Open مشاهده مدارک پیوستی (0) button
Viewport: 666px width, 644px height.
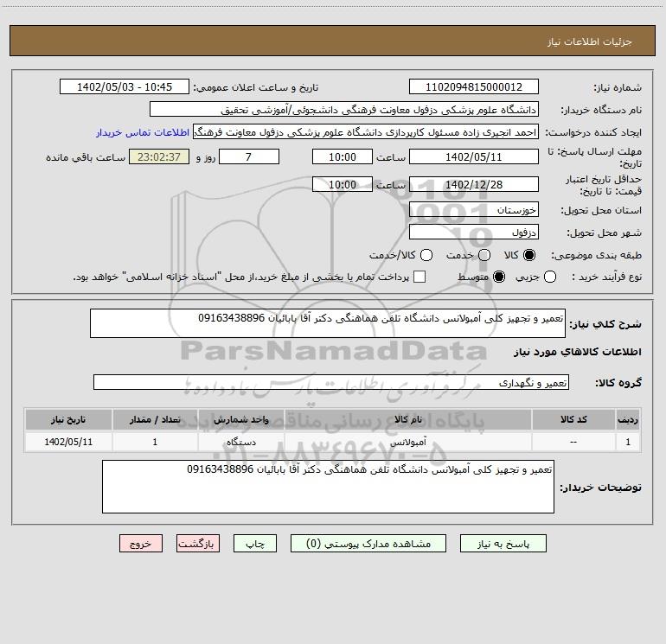[x=368, y=544]
